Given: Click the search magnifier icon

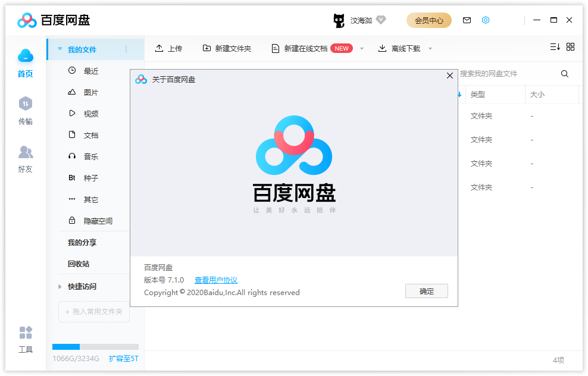Looking at the screenshot, I should (564, 74).
